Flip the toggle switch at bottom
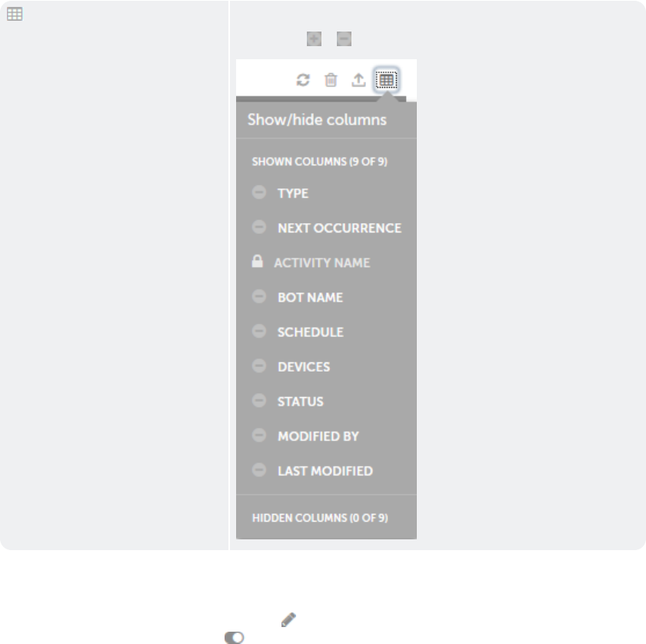The height and width of the screenshot is (644, 646). tap(235, 638)
